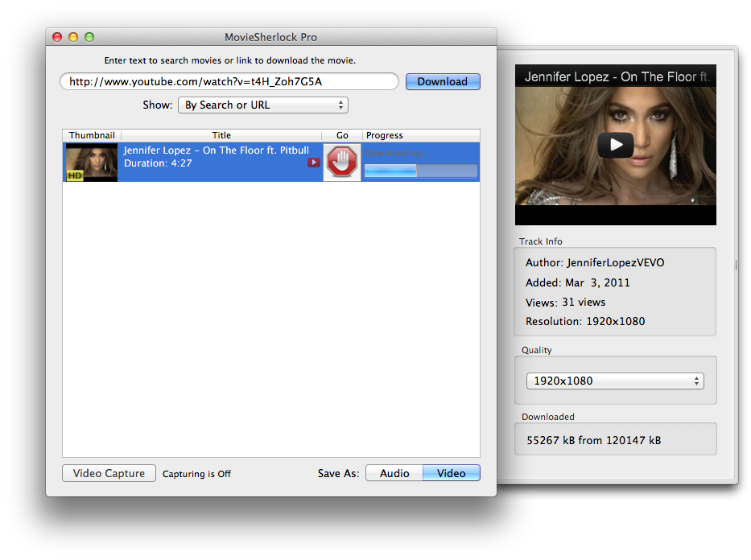This screenshot has width=751, height=560.
Task: Stop the download with the red hand icon
Action: point(342,162)
